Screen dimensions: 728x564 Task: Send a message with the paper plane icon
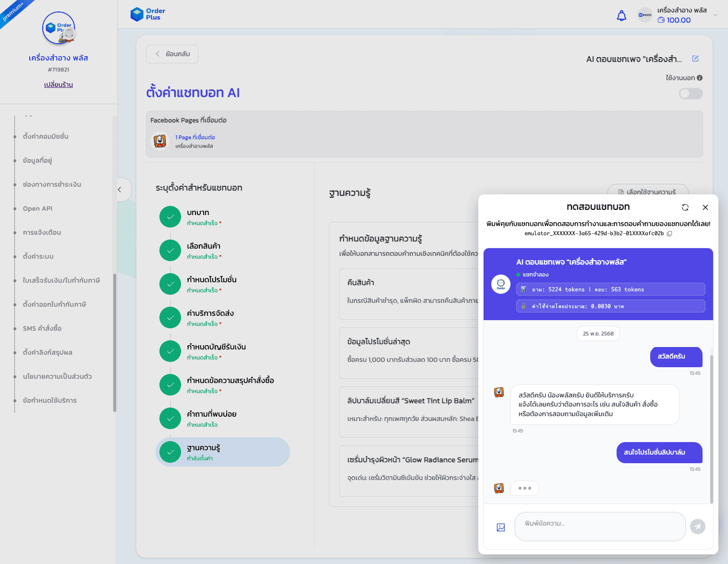697,526
